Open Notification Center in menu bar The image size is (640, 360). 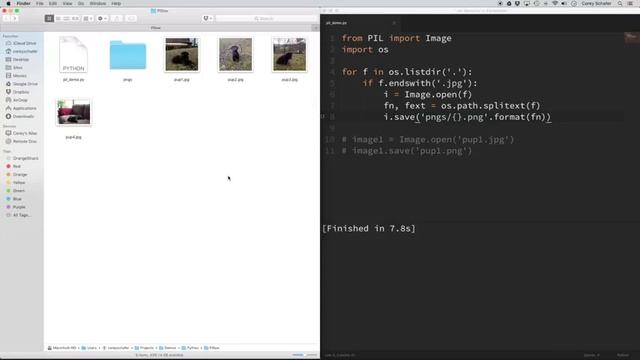[x=630, y=3]
